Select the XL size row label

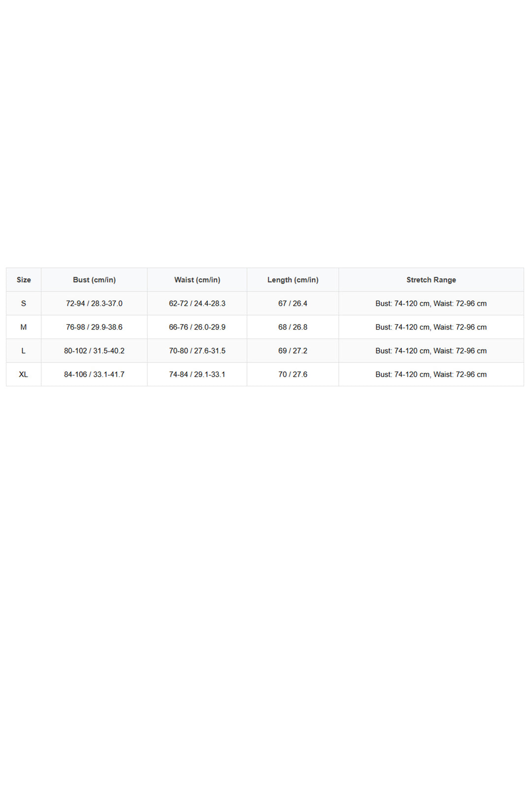pyautogui.click(x=24, y=374)
